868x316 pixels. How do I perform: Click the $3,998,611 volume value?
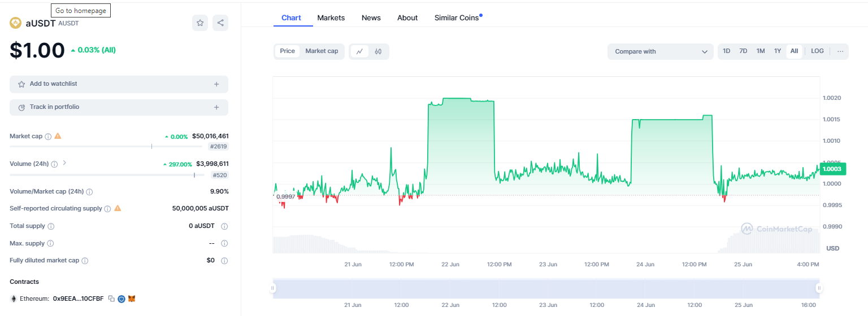[x=212, y=164]
